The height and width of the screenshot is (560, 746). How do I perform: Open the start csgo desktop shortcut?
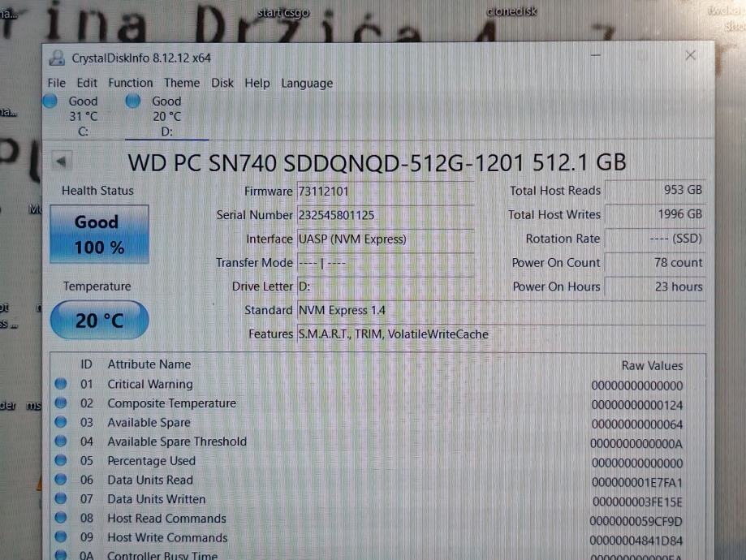click(283, 12)
